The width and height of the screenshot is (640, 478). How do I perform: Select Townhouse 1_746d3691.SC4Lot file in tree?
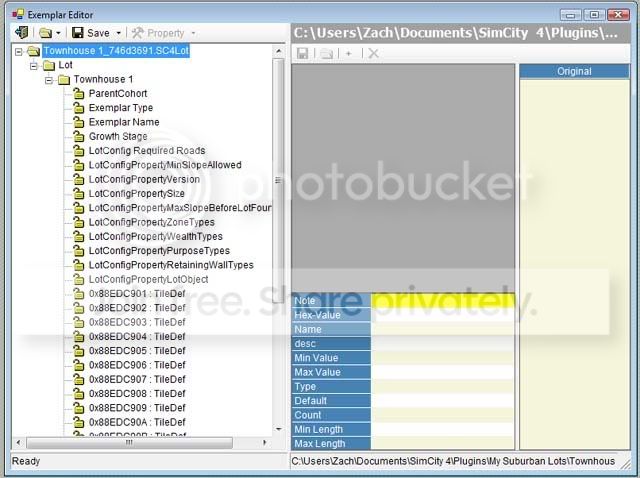point(116,51)
